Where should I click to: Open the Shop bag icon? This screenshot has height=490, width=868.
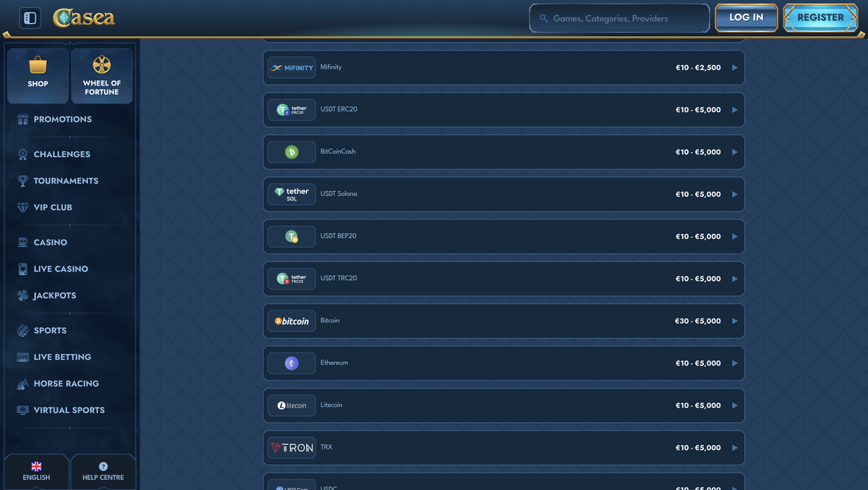tap(38, 65)
